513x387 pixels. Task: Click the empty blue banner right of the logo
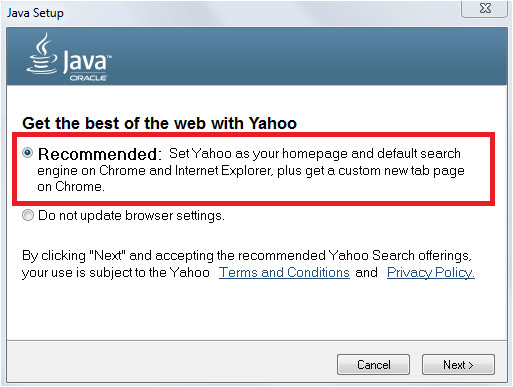pyautogui.click(x=310, y=56)
